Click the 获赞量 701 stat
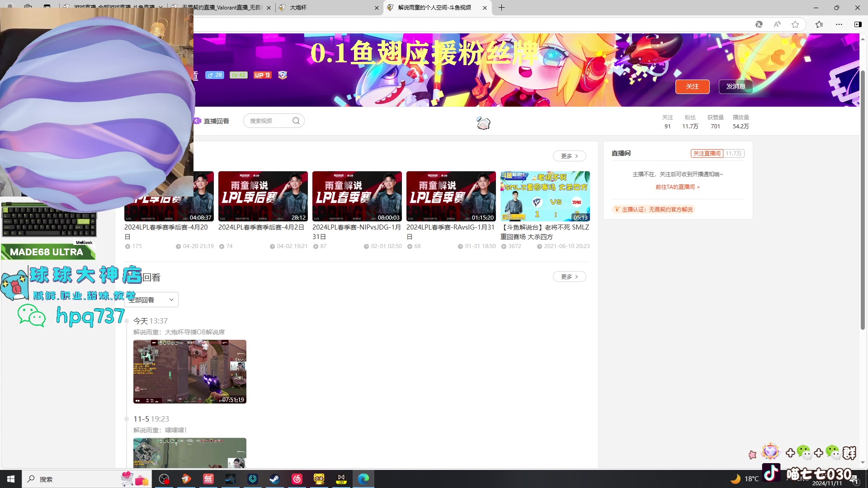 [715, 122]
